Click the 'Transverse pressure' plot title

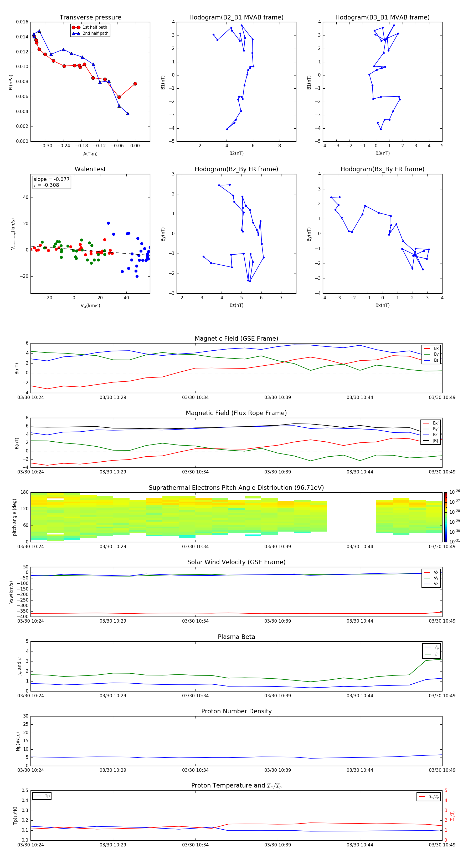90,18
